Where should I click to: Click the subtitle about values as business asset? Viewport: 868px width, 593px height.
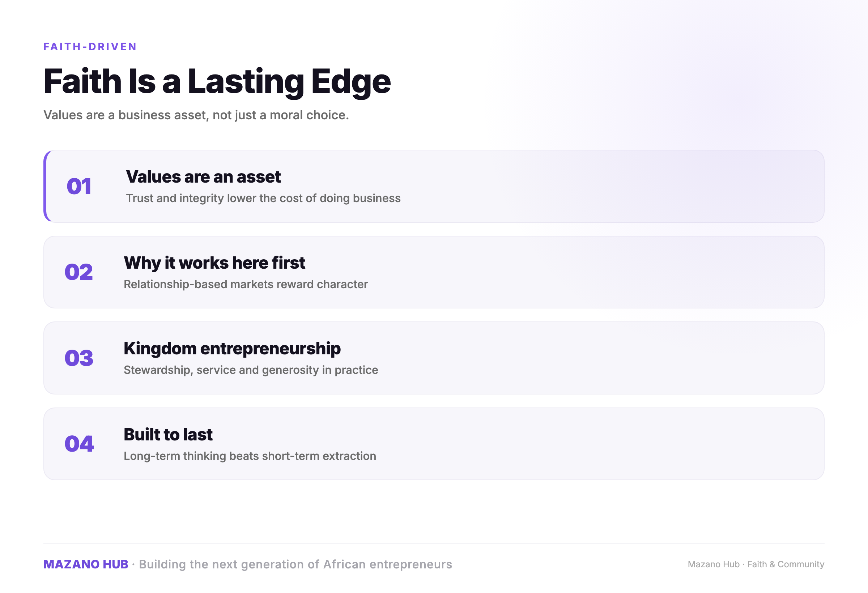click(x=196, y=115)
